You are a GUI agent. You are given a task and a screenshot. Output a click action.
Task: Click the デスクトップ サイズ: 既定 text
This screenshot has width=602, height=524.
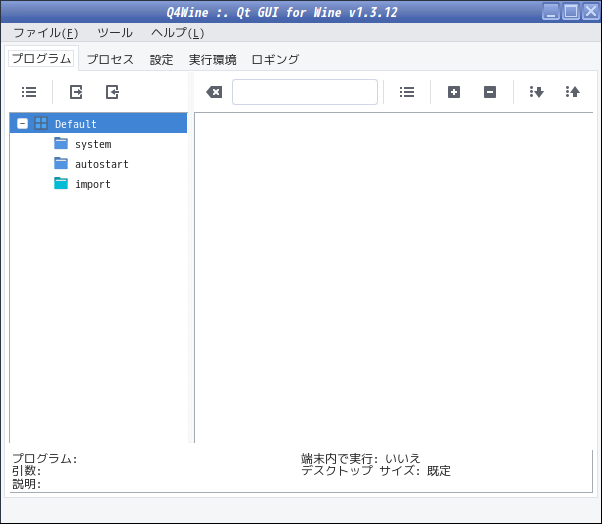376,471
